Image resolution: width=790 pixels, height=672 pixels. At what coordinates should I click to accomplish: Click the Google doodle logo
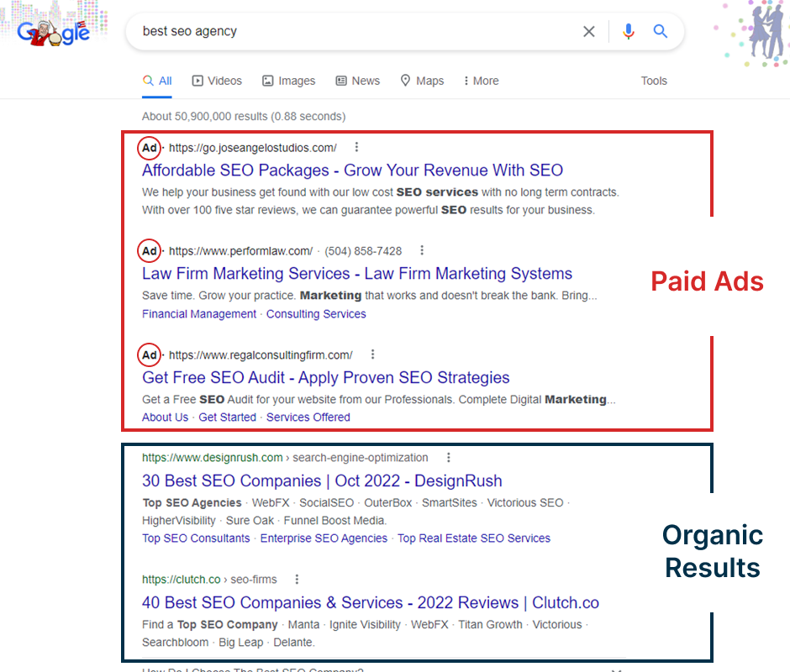pyautogui.click(x=54, y=32)
